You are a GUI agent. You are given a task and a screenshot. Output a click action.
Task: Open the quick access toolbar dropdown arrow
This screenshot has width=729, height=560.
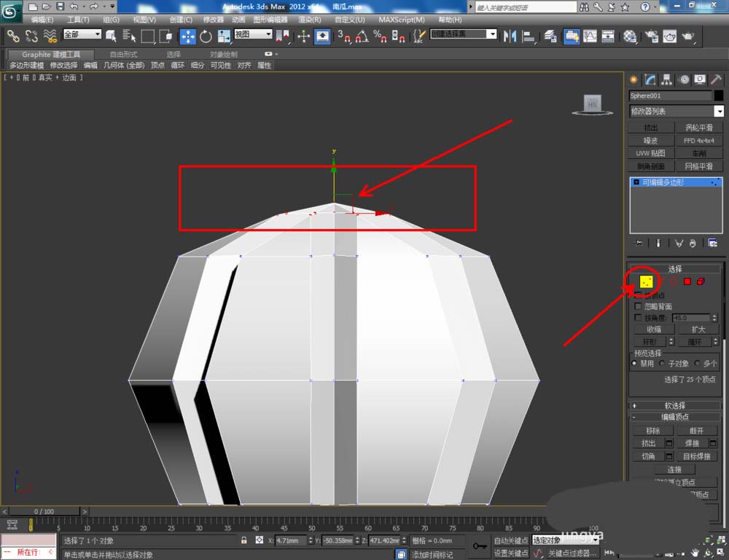tap(112, 7)
